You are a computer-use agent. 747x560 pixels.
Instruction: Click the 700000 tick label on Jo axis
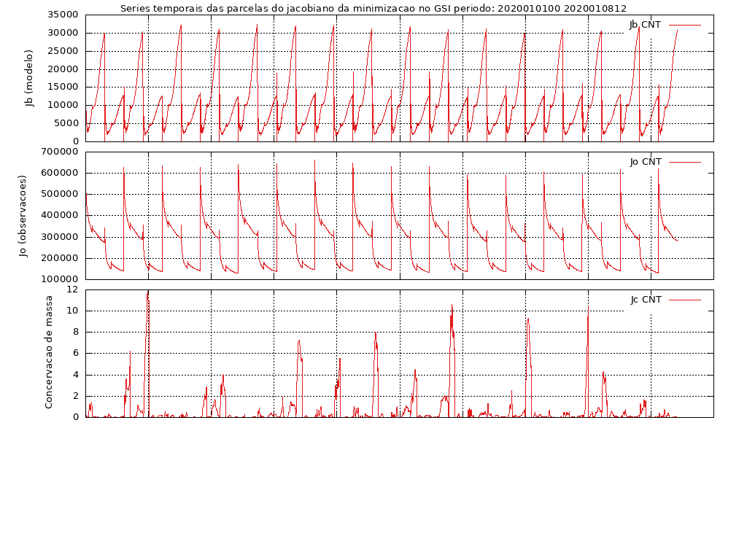[59, 152]
